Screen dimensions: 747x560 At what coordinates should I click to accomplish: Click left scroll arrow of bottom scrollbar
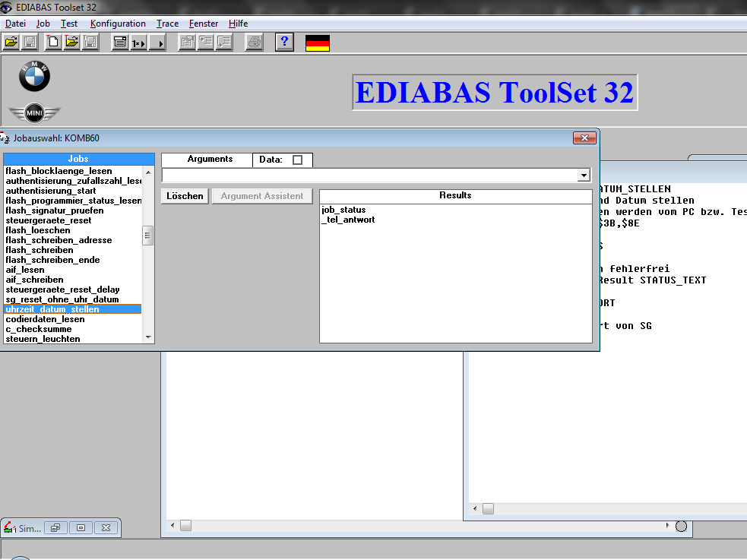tap(173, 525)
